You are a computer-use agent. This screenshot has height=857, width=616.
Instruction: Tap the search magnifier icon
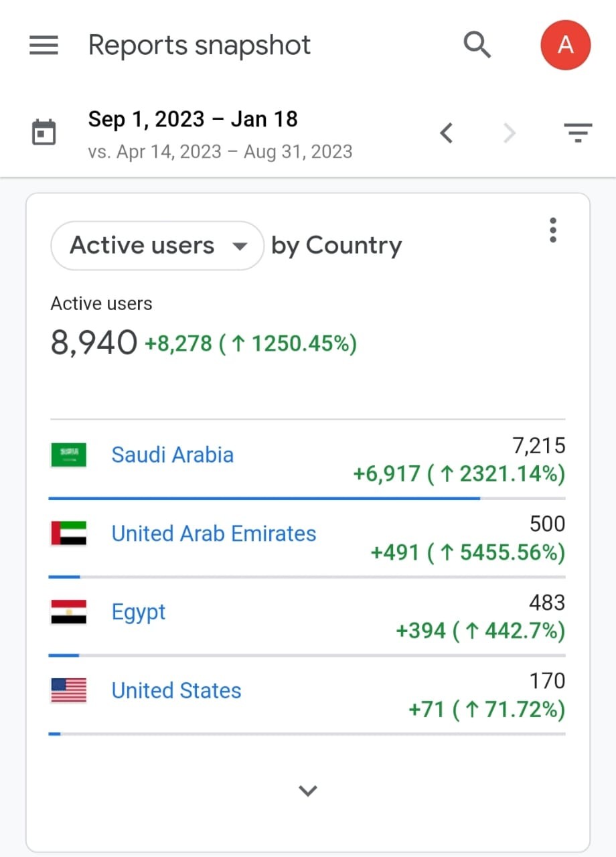[477, 46]
